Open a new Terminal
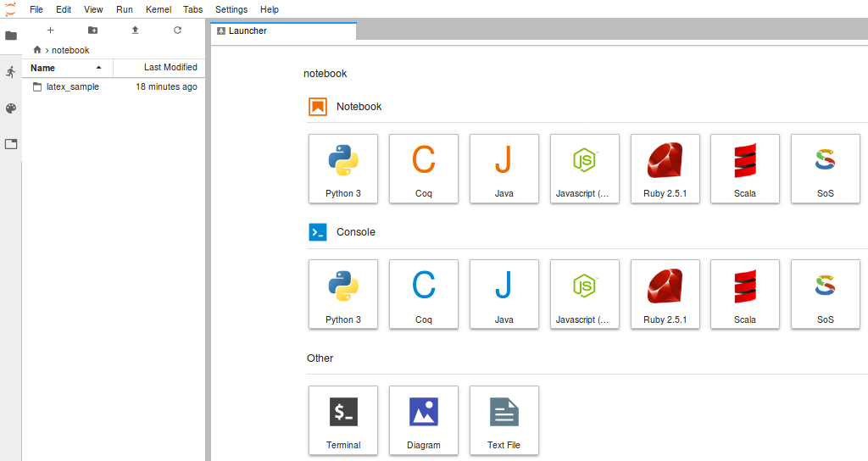This screenshot has height=461, width=868. 343,420
